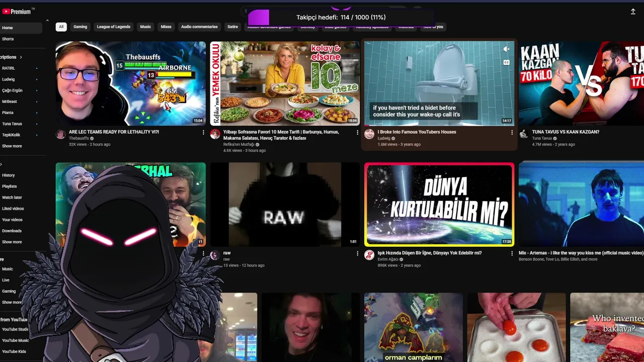Select the All filter chip
Screen dimensions: 644x362
61,27
